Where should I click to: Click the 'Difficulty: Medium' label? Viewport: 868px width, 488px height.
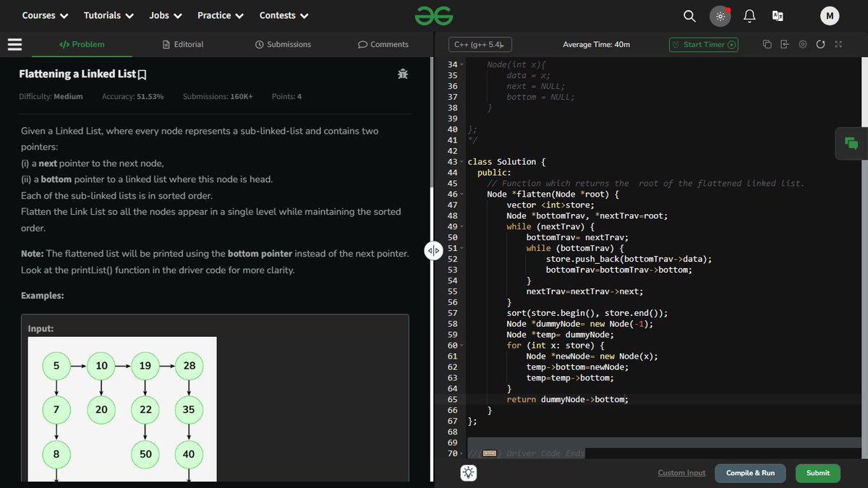(x=51, y=96)
